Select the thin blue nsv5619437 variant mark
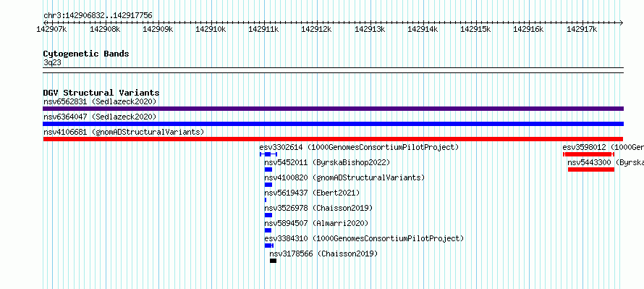This screenshot has height=289, width=644. [x=266, y=200]
